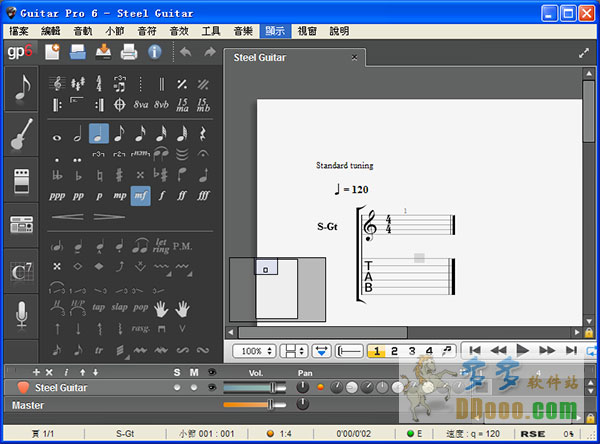Open the 編輯 (Edit) menu
600x444 pixels.
tap(51, 31)
